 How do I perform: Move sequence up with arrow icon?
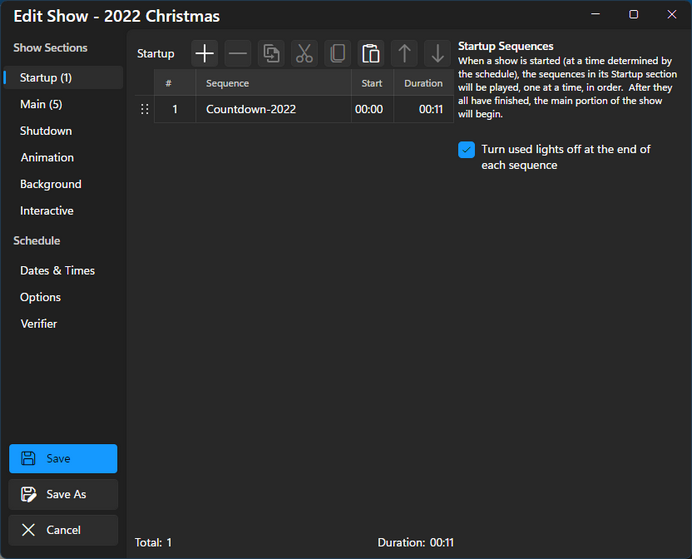coord(404,54)
